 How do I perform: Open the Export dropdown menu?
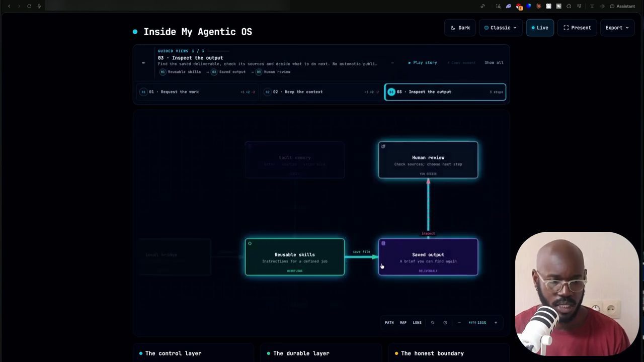pyautogui.click(x=617, y=28)
